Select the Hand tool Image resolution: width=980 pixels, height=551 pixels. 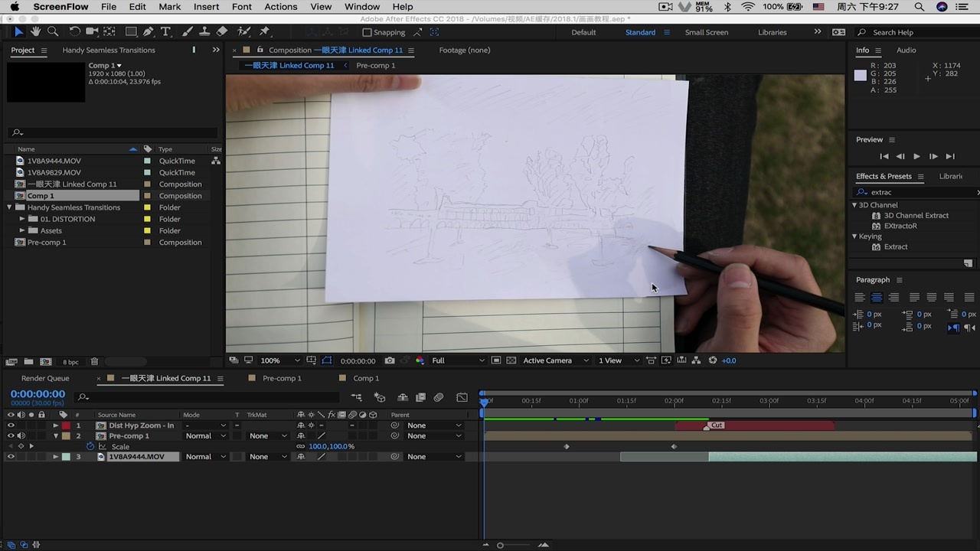pos(35,32)
